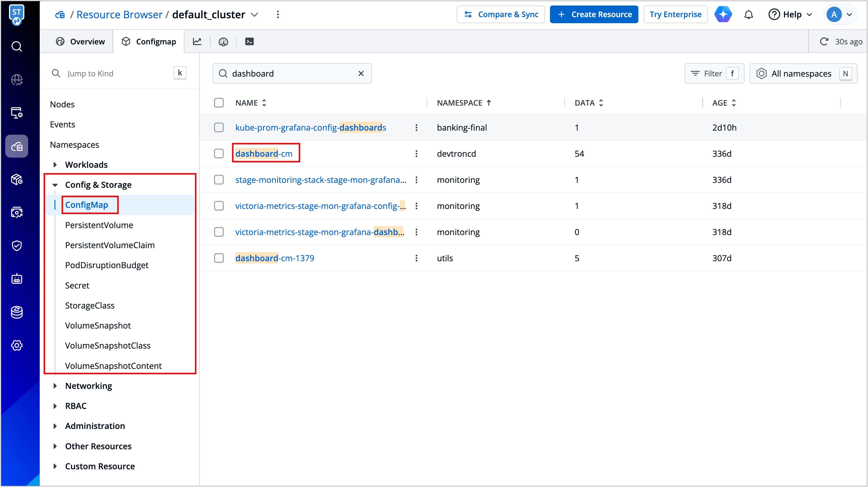The height and width of the screenshot is (487, 868).
Task: Open the left sidebar search icon
Action: 17,46
